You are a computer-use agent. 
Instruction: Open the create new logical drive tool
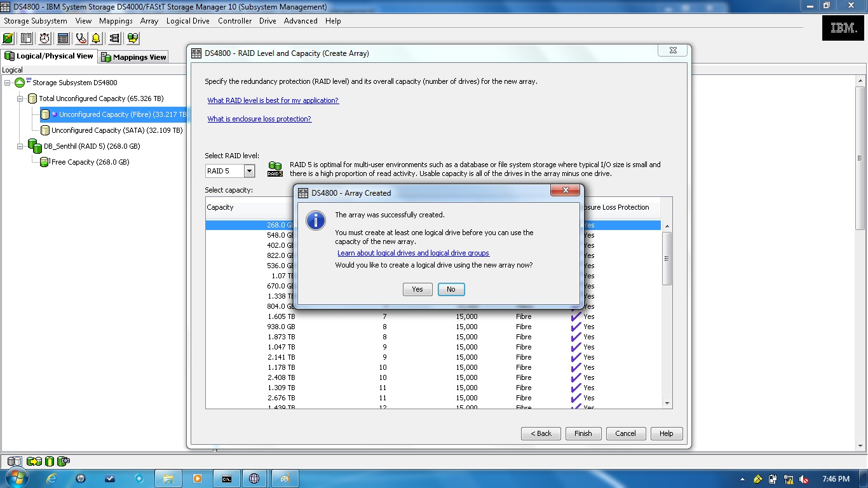[8, 38]
